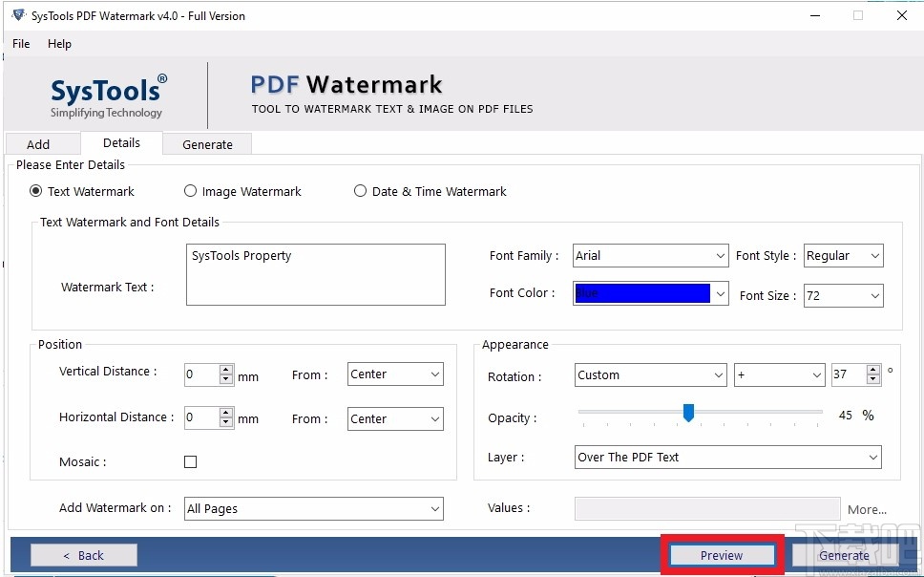
Task: Increase rotation degrees with the stepper
Action: click(873, 370)
